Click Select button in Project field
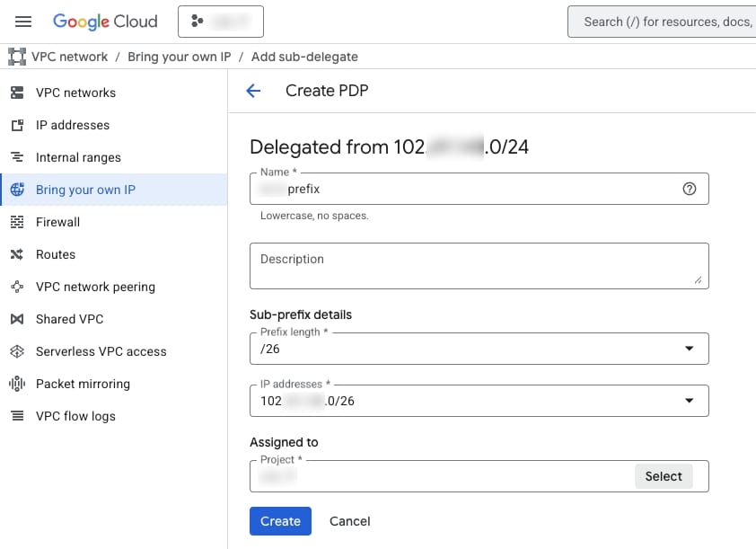 tap(663, 476)
